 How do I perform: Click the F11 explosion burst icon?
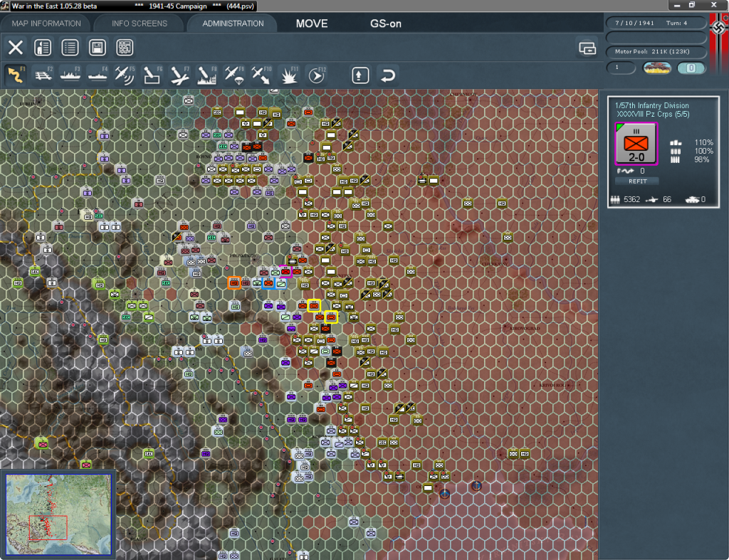click(x=288, y=75)
